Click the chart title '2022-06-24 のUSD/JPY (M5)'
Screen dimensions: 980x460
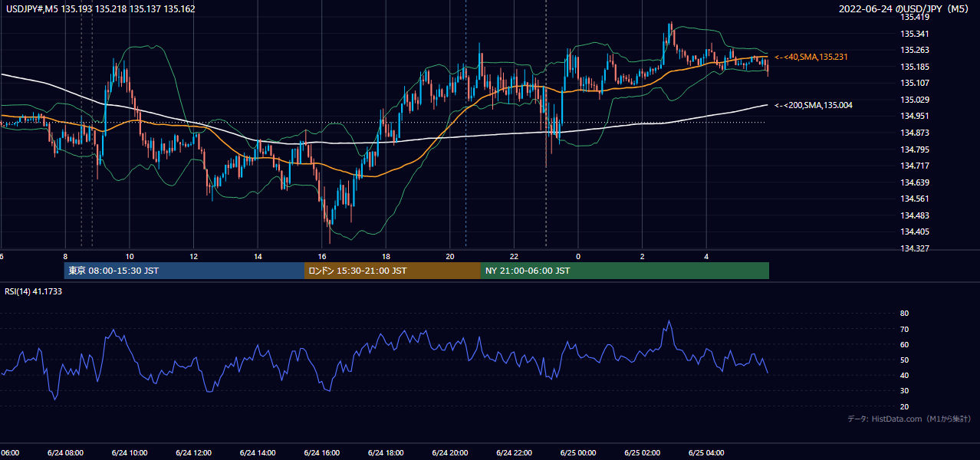906,8
